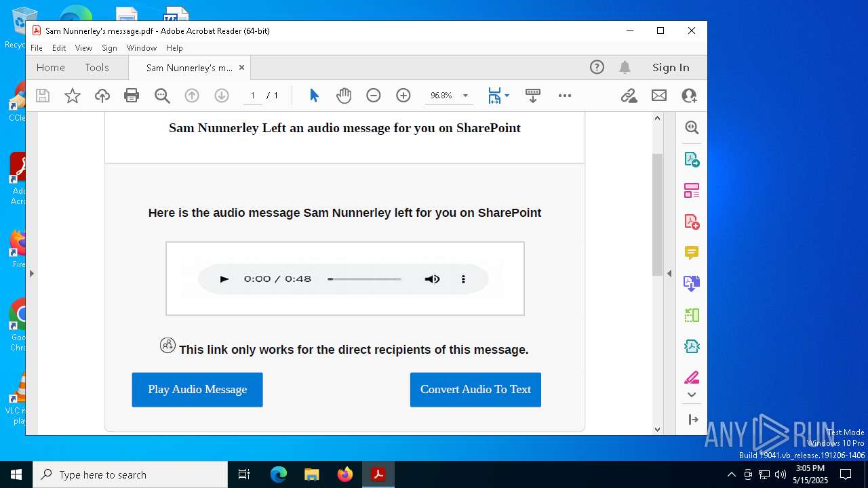Image resolution: width=868 pixels, height=488 pixels.
Task: Print the document with the printer icon
Action: pyautogui.click(x=132, y=96)
